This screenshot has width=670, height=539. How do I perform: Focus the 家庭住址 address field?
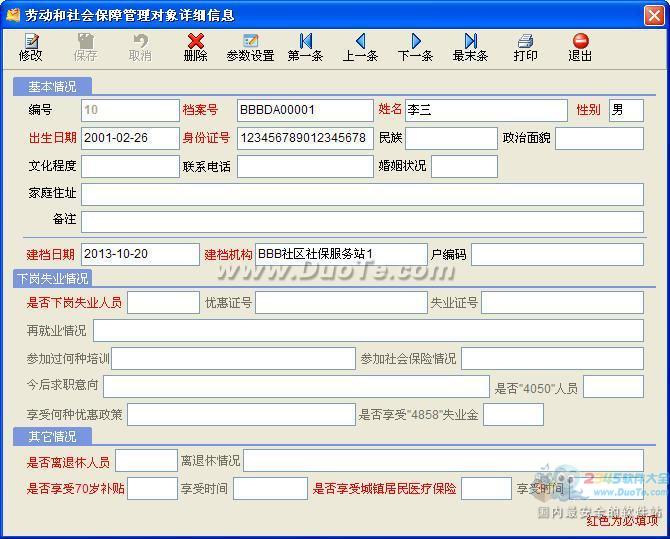pos(362,194)
